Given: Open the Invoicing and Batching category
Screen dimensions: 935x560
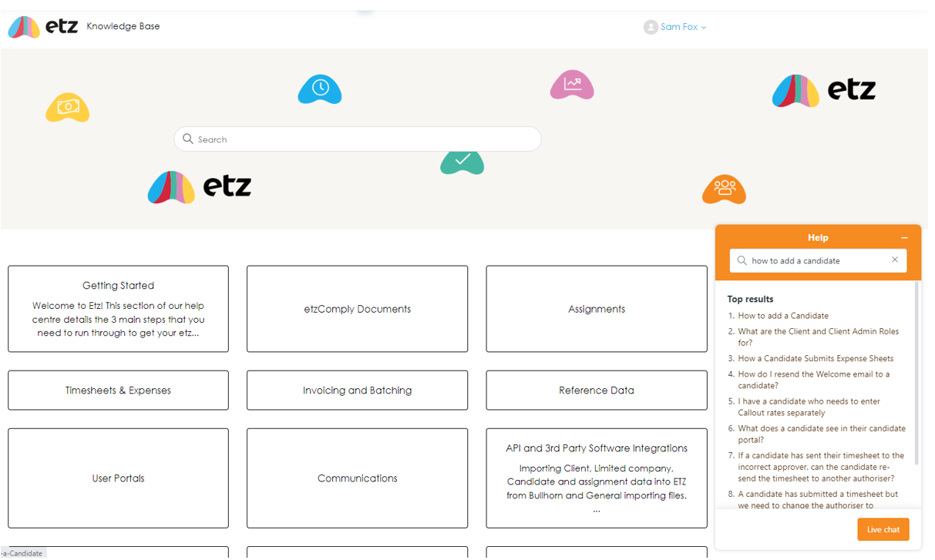Looking at the screenshot, I should click(x=358, y=390).
